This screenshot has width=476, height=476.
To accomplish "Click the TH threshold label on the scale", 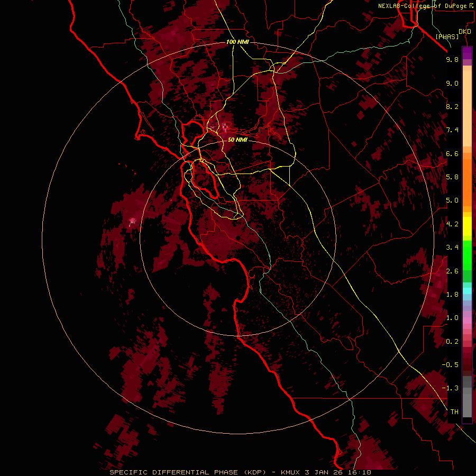I will pyautogui.click(x=454, y=412).
